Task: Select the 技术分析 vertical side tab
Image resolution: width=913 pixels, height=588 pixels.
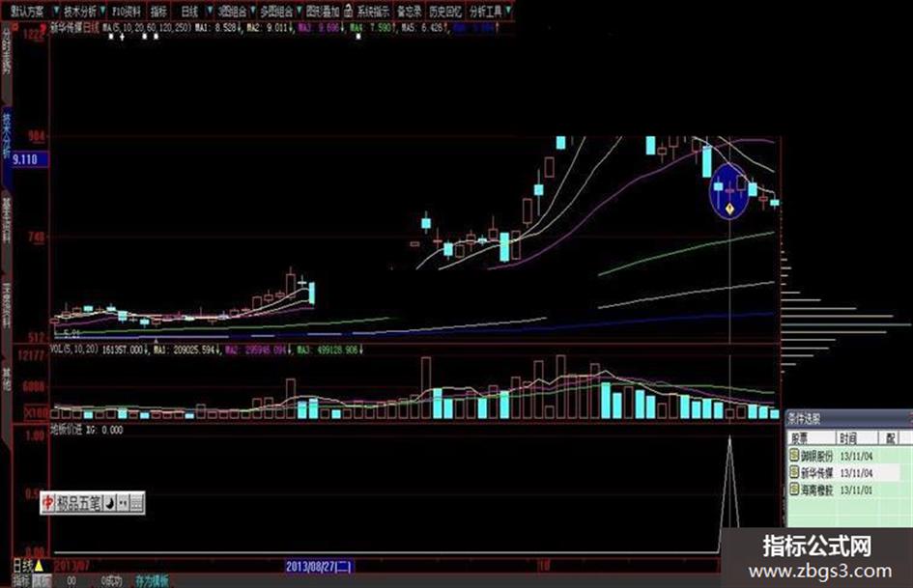Action: tap(7, 135)
